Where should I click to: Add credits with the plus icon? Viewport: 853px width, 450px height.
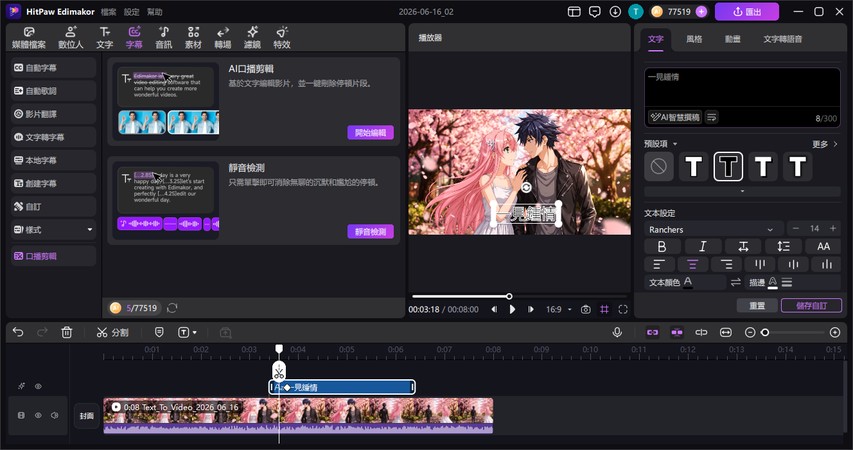point(701,11)
